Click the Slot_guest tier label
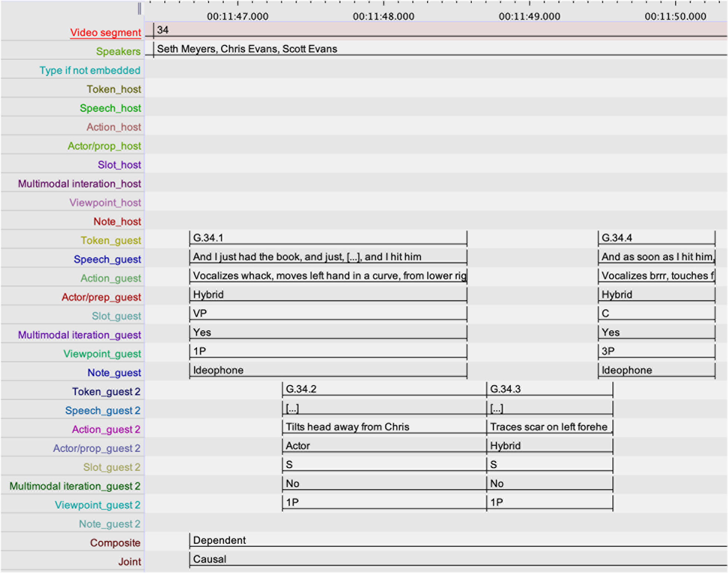Screen dimensions: 728x573 (x=116, y=316)
